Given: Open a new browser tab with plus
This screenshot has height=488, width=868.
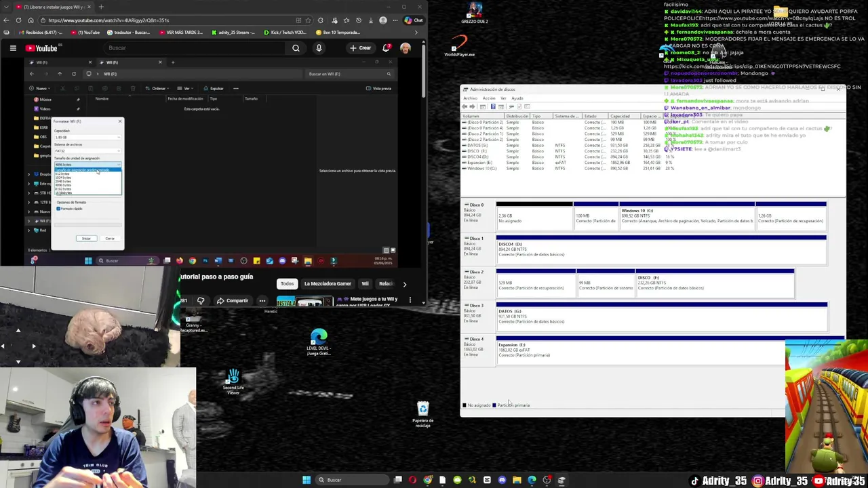Looking at the screenshot, I should 101,7.
